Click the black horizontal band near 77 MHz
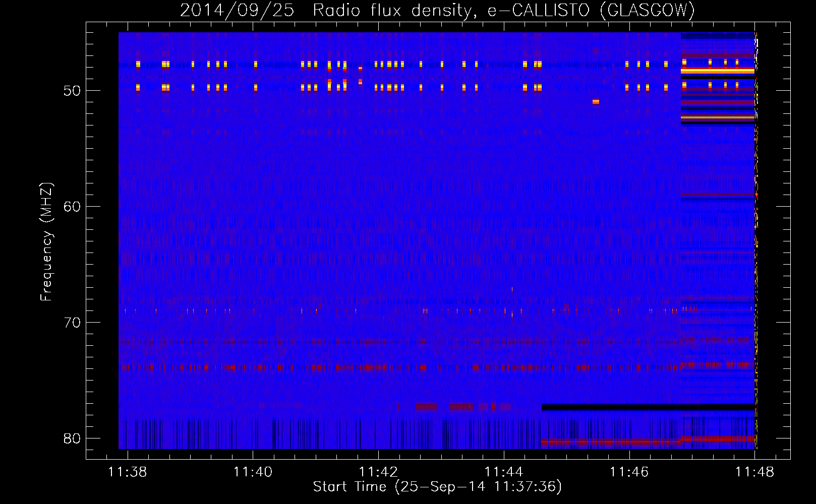The image size is (816, 504). click(648, 407)
